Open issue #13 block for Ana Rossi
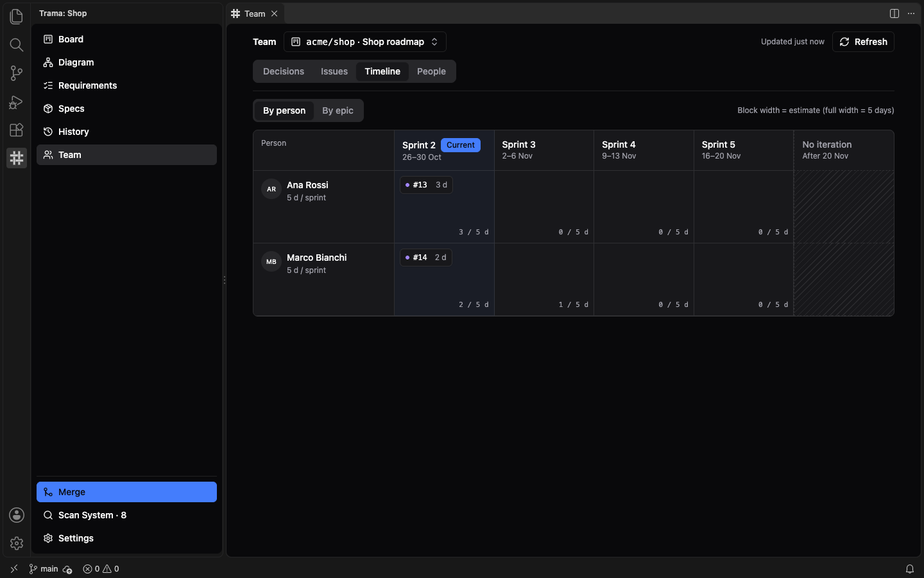924x578 pixels. coord(426,185)
